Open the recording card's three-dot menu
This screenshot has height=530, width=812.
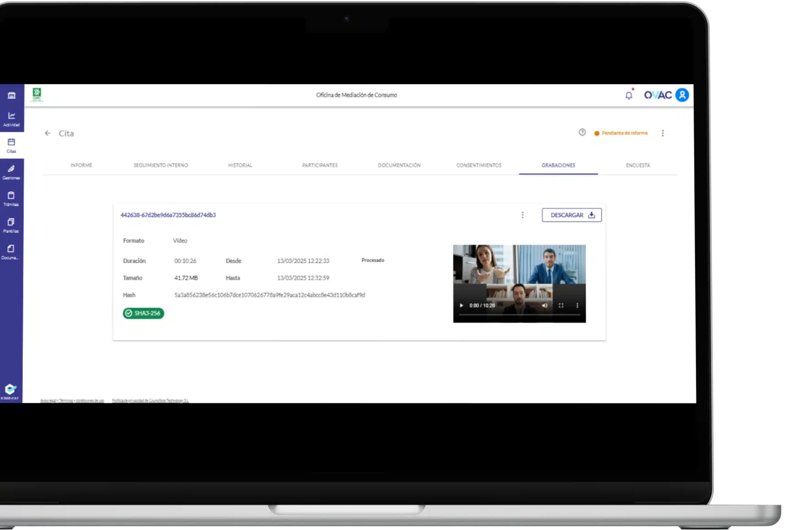click(x=523, y=215)
